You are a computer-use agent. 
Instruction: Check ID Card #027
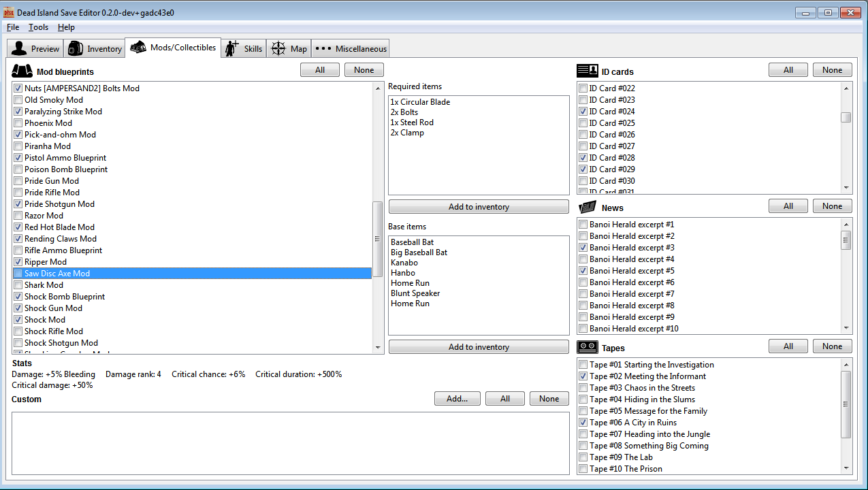583,146
